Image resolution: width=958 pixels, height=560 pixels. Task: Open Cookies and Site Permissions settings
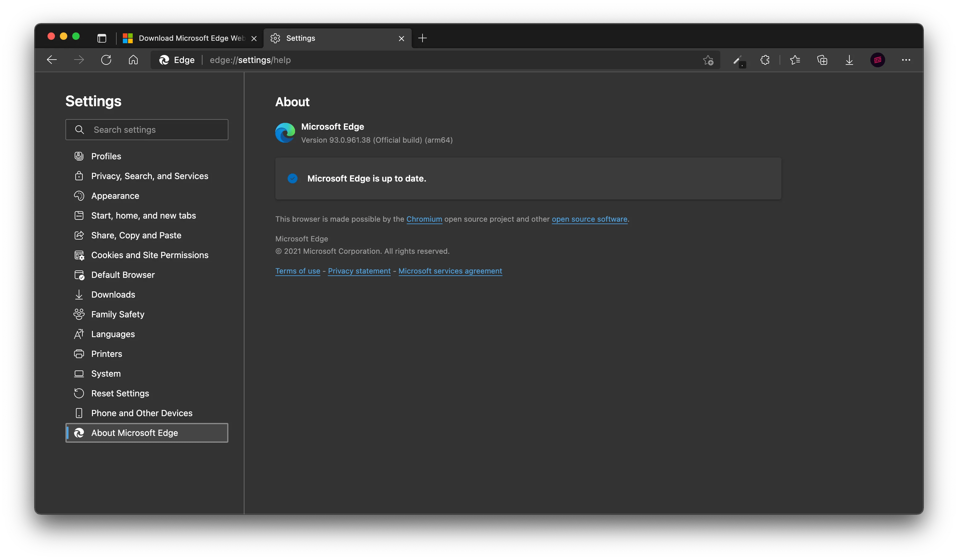(149, 255)
